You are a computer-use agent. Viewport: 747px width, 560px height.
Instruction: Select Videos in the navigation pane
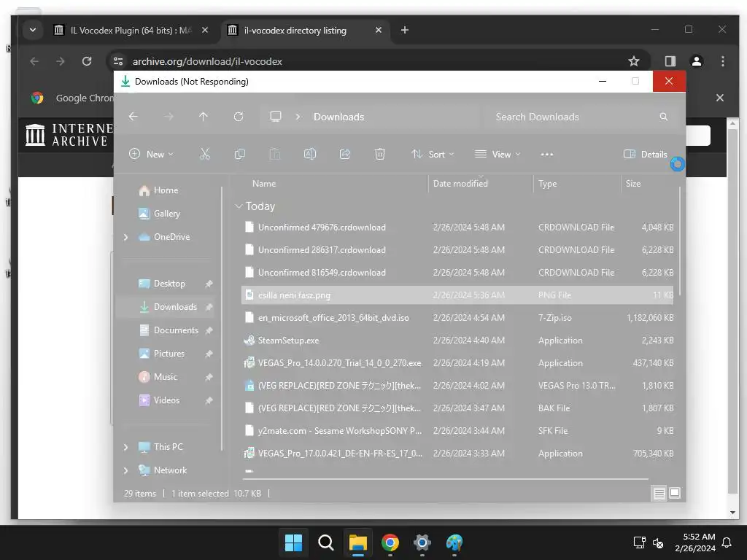(x=166, y=400)
